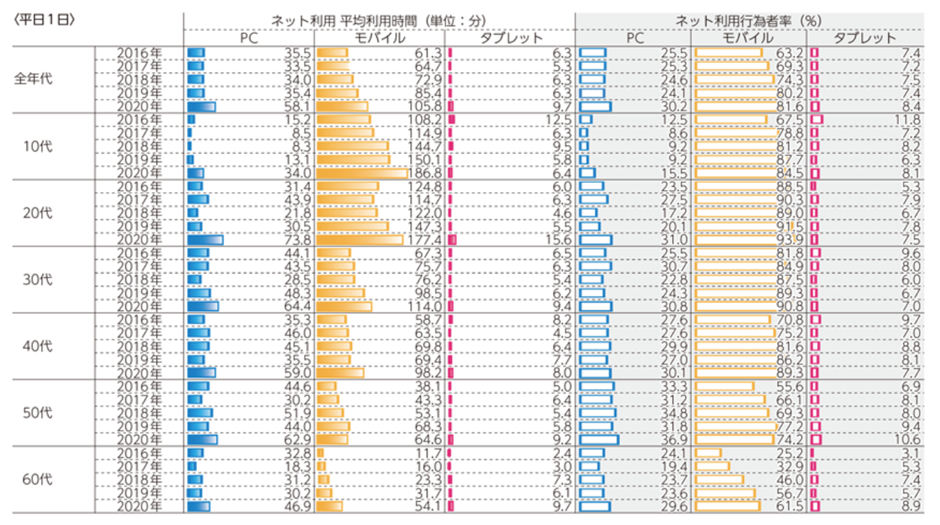Click the タブレット column under 行為者率
The height and width of the screenshot is (525, 940).
[865, 38]
